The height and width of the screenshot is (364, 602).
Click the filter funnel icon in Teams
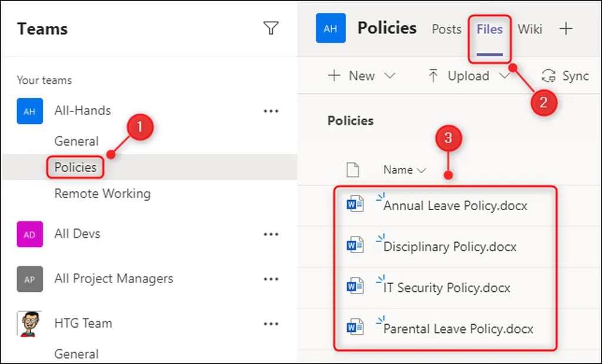point(271,28)
